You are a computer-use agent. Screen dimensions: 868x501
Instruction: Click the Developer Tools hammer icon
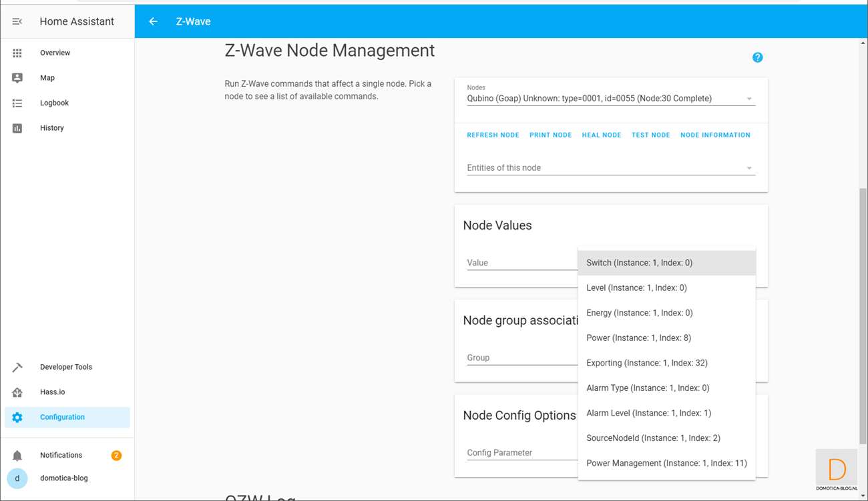[x=17, y=367]
